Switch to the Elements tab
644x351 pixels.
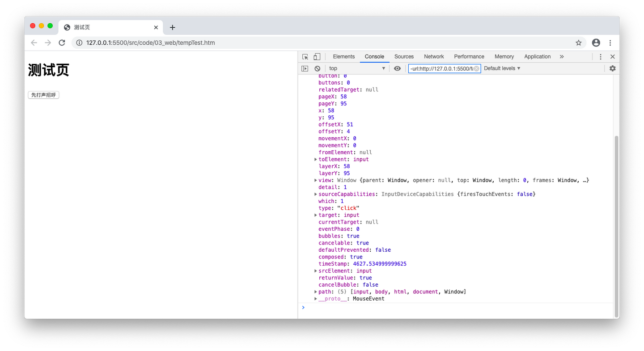point(344,57)
